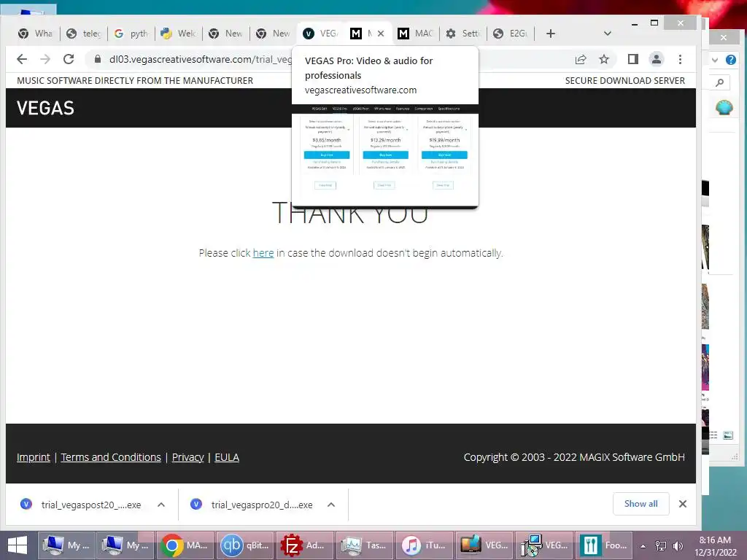Viewport: 747px width, 560px height.
Task: Open qBittorrent from taskbar
Action: coord(245,545)
